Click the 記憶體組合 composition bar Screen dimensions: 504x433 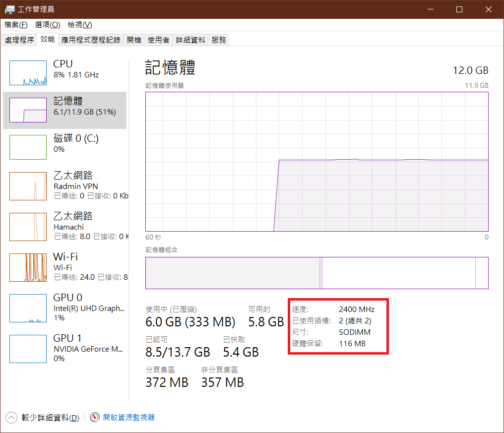pyautogui.click(x=317, y=273)
